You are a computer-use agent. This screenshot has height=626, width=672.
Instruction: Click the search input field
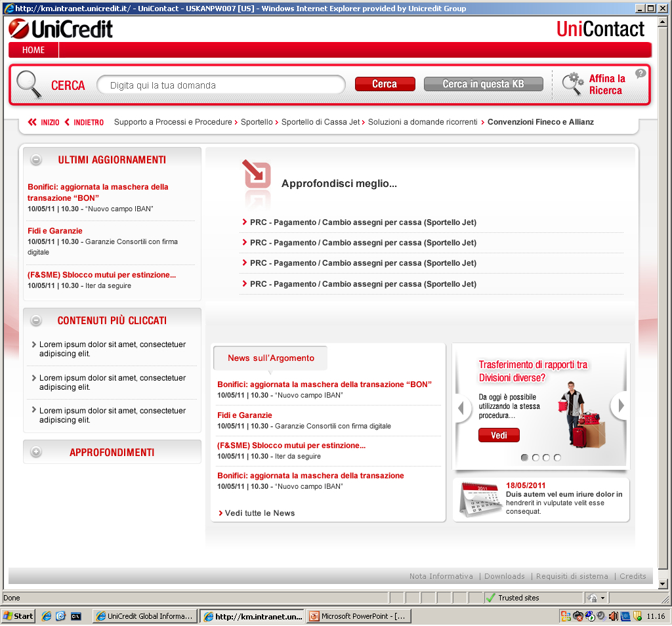[221, 85]
